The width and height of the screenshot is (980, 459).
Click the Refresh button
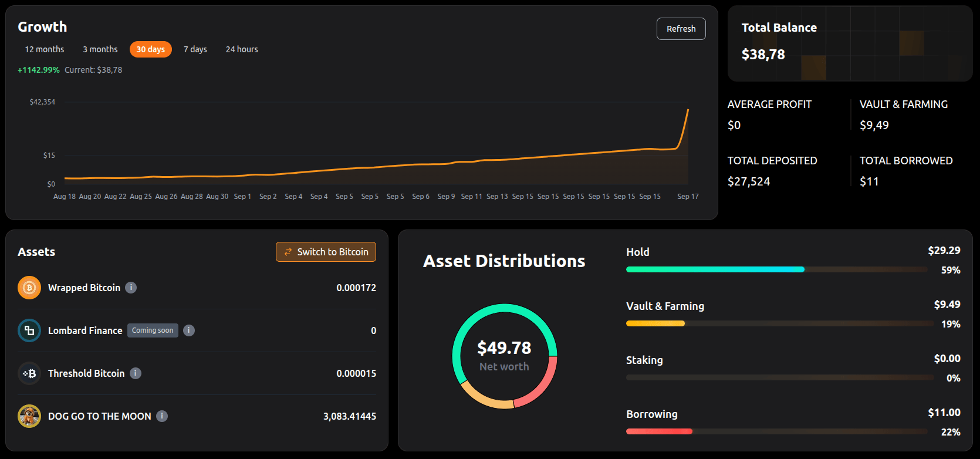tap(681, 29)
